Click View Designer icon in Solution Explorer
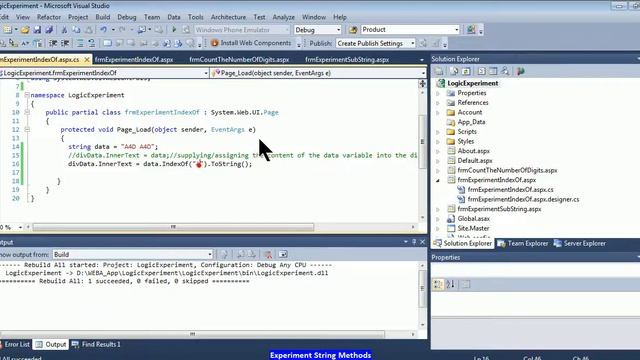Viewport: 640px width, 360px height. (x=493, y=71)
